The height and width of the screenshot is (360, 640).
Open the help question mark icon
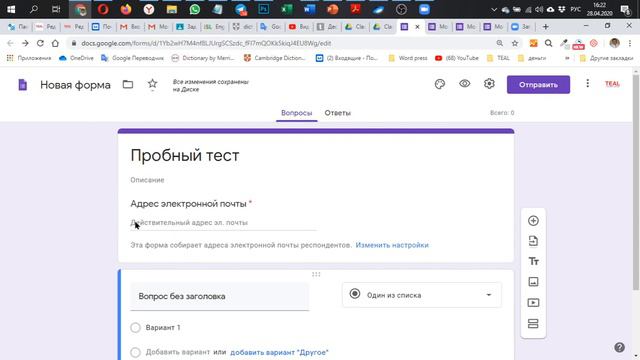tap(619, 347)
